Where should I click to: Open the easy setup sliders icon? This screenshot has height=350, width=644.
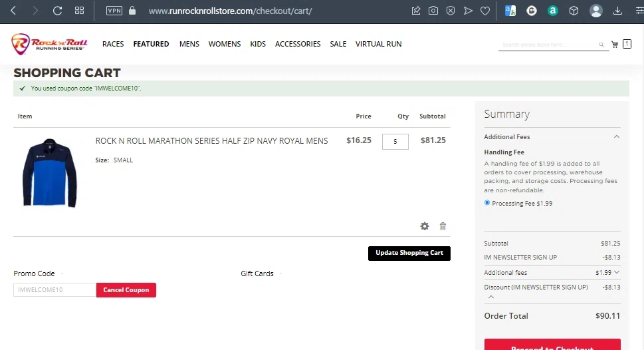tap(639, 11)
